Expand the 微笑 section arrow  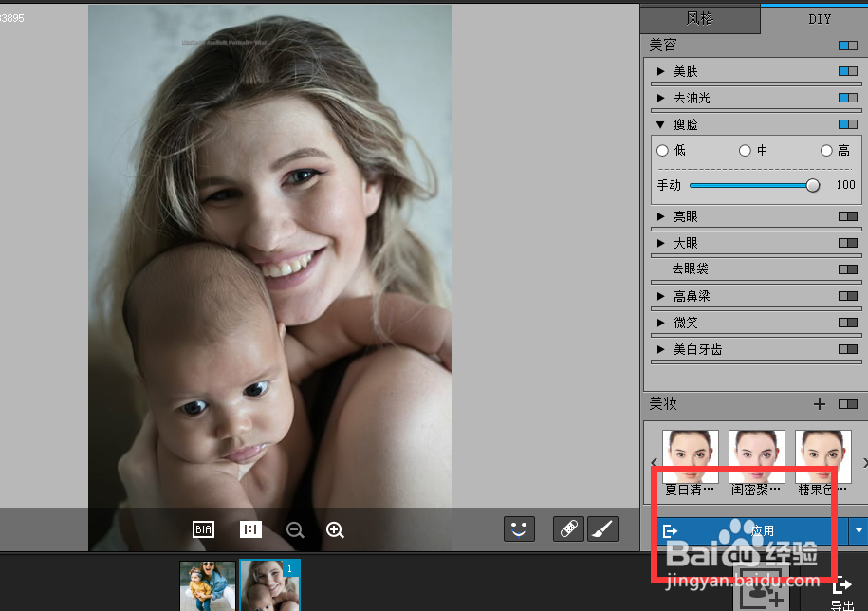[660, 323]
